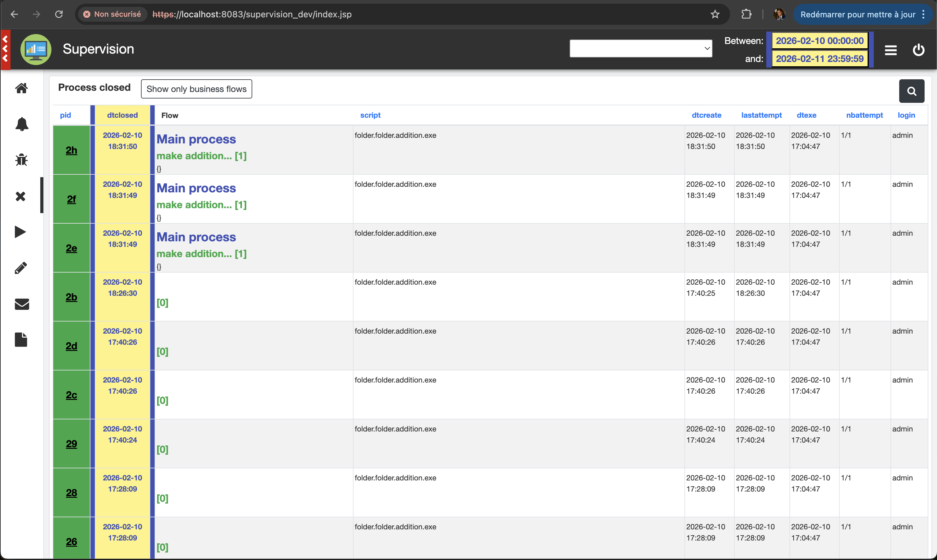Toggle Show only business flows
This screenshot has width=937, height=560.
click(x=196, y=89)
